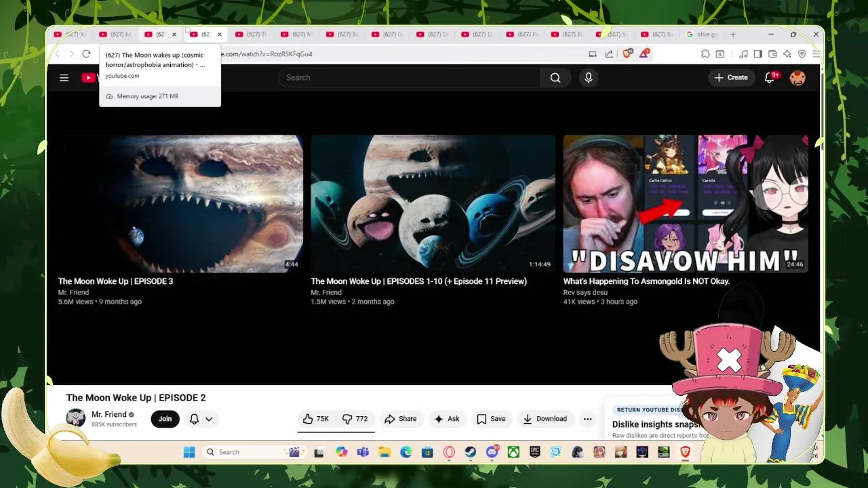Screen dimensions: 868x488
Task: Play the 1:14:49 planets compilation thumbnail
Action: pyautogui.click(x=433, y=203)
